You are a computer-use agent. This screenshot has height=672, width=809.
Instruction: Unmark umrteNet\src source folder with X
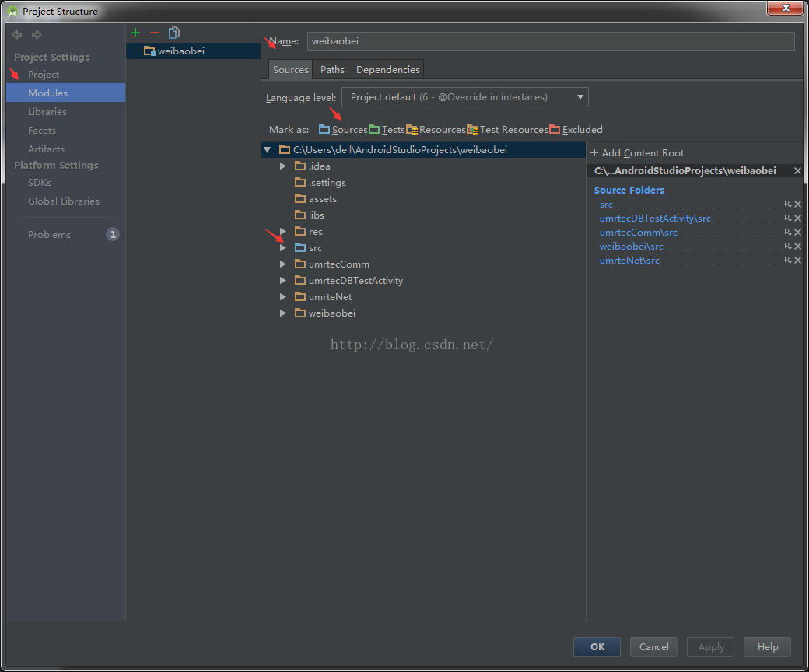pyautogui.click(x=797, y=260)
